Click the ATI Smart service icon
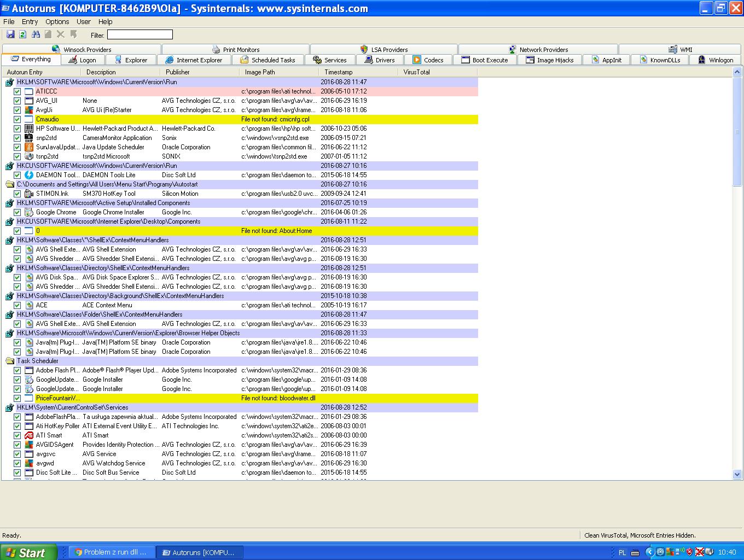This screenshot has width=744, height=560. point(29,435)
